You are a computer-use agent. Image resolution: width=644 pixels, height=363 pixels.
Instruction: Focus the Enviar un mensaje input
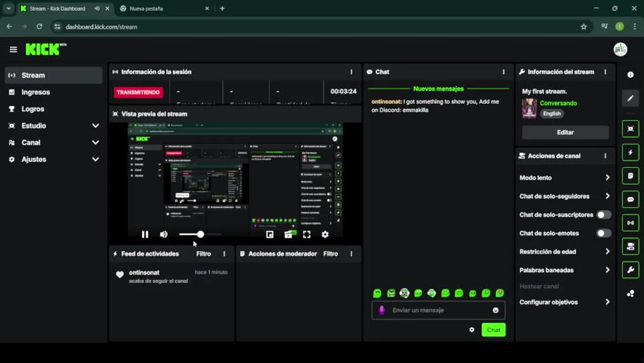(438, 310)
